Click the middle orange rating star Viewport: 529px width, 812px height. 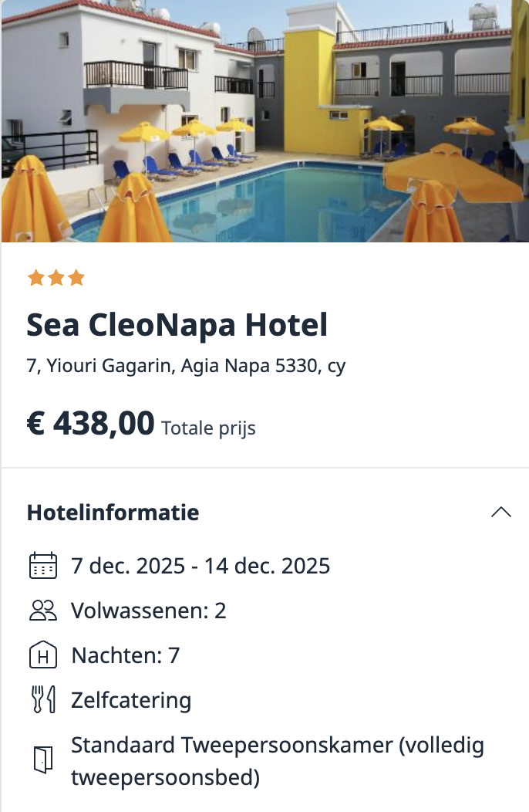56,279
